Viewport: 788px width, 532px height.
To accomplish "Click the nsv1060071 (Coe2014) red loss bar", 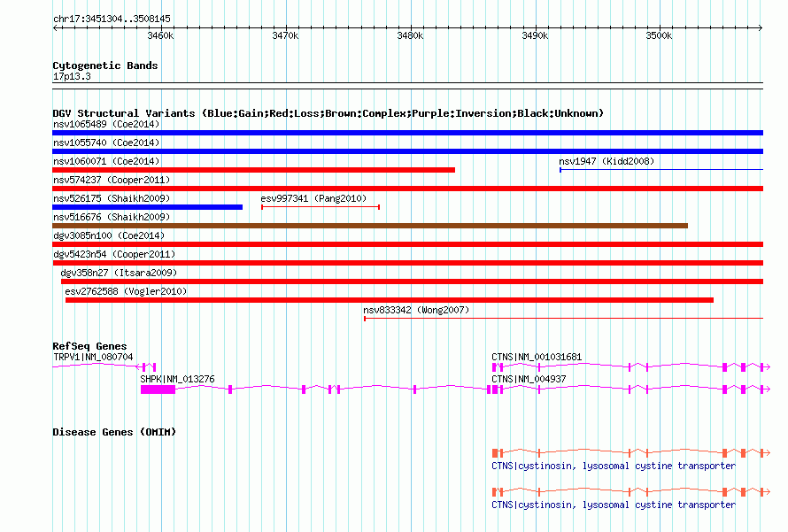I will (x=254, y=170).
